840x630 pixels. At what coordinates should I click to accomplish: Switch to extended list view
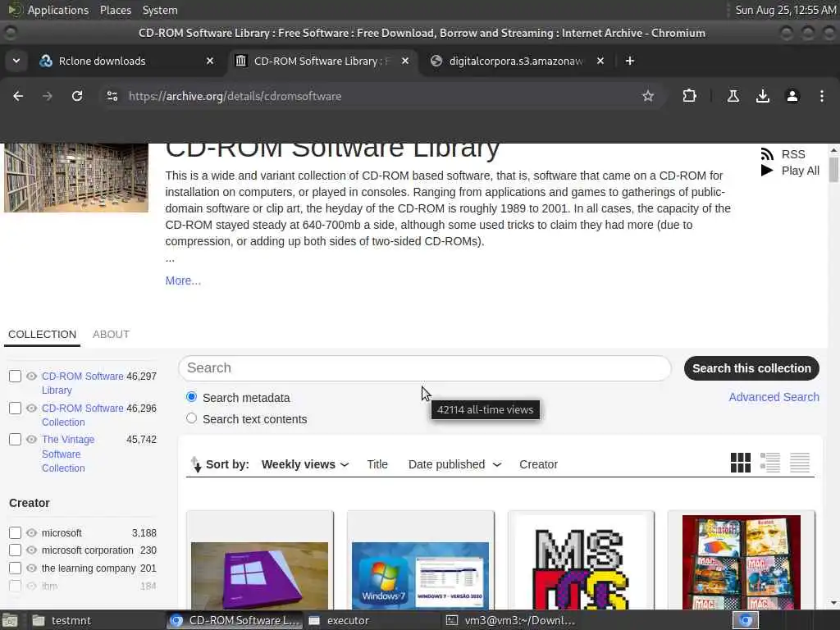[x=769, y=463]
